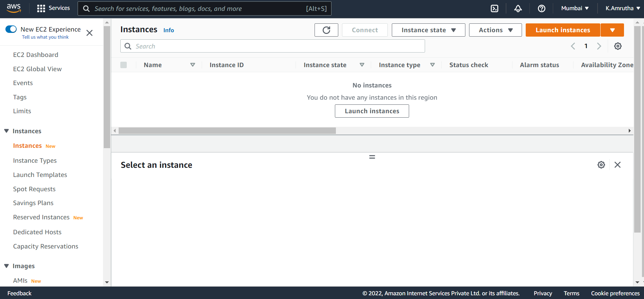Open Spot Requests
Screen dimensions: 644x299
[34, 189]
